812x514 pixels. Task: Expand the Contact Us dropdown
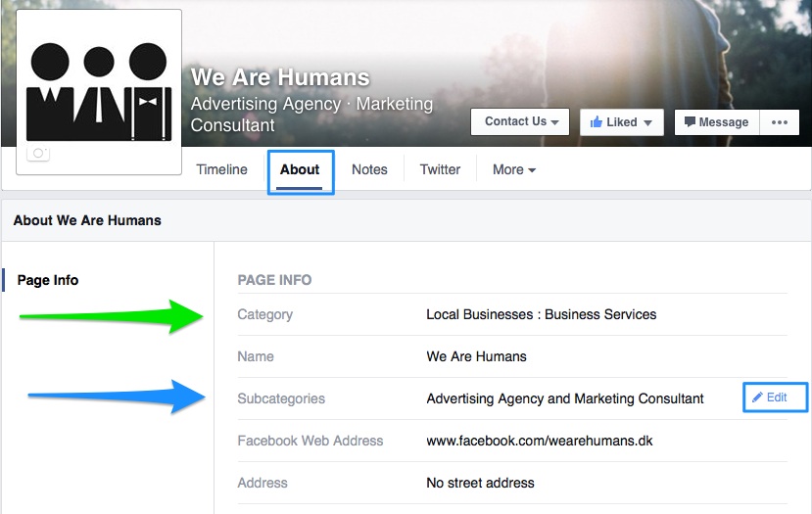(521, 121)
